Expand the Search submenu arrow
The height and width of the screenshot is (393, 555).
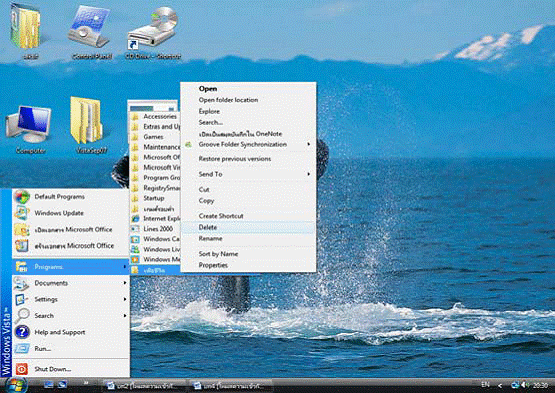point(125,315)
